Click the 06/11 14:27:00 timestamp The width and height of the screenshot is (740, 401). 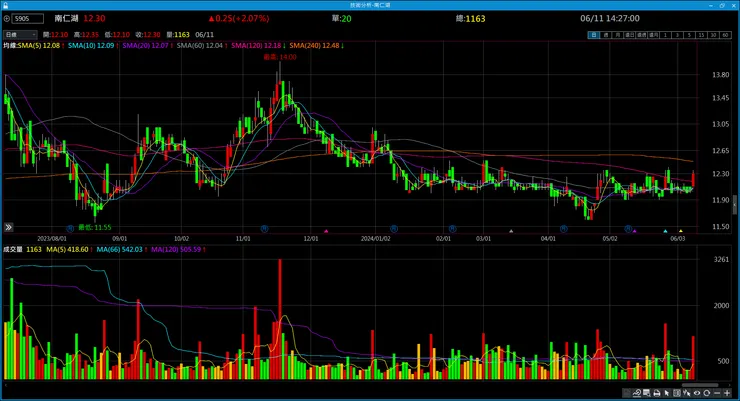[x=610, y=18]
